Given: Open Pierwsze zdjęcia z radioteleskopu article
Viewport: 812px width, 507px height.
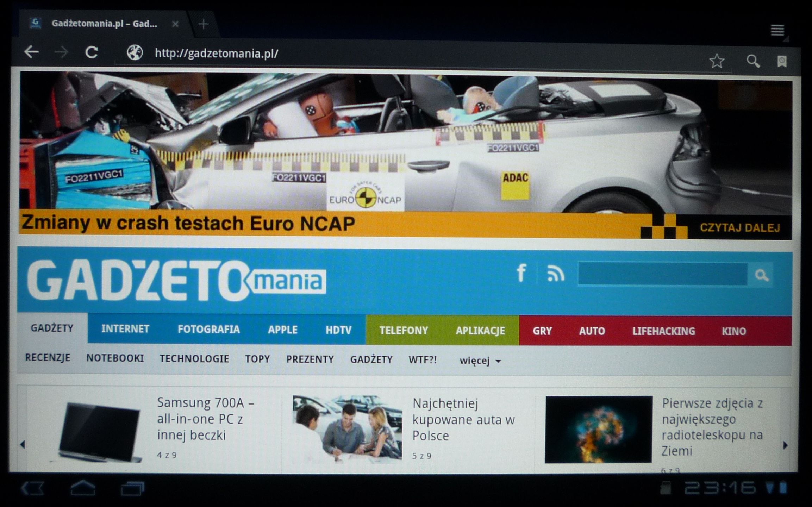Looking at the screenshot, I should pyautogui.click(x=712, y=427).
